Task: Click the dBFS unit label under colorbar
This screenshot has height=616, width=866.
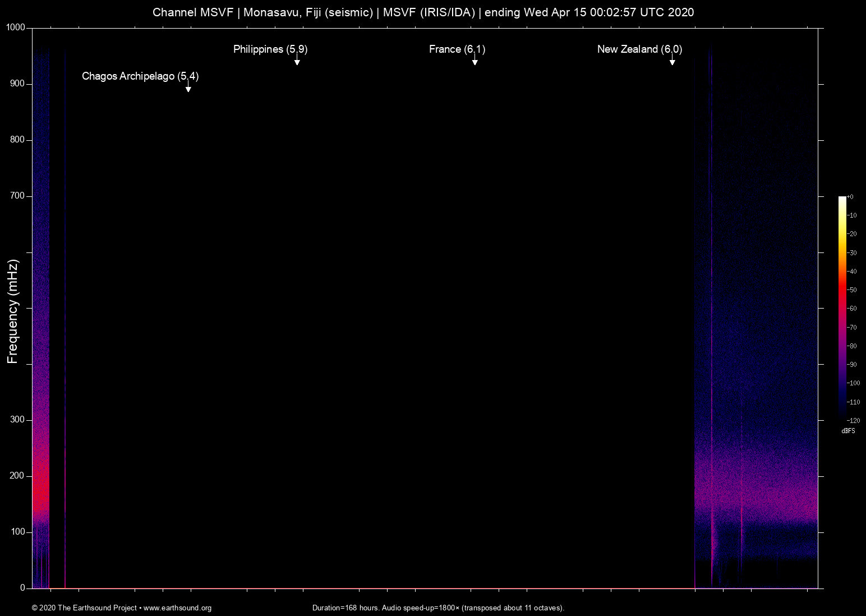Action: (848, 431)
